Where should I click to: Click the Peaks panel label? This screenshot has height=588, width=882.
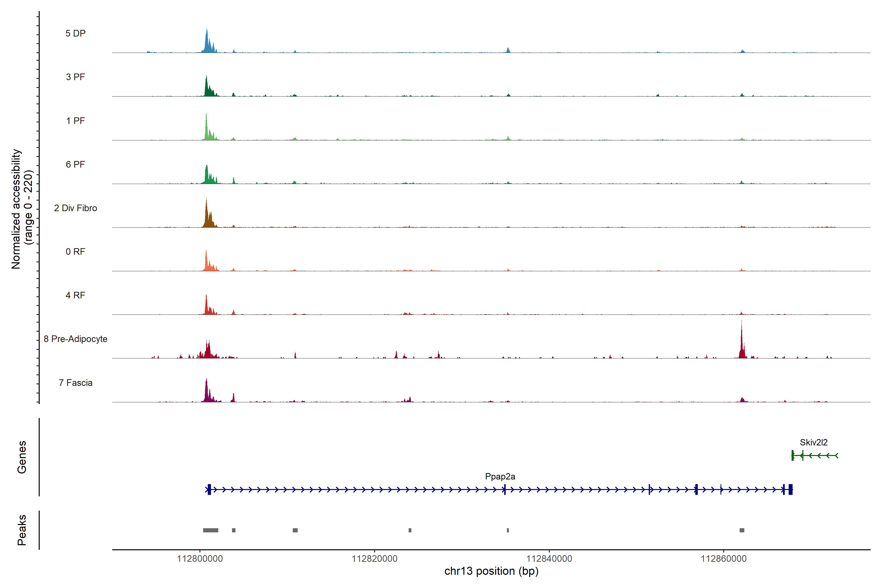[x=22, y=530]
